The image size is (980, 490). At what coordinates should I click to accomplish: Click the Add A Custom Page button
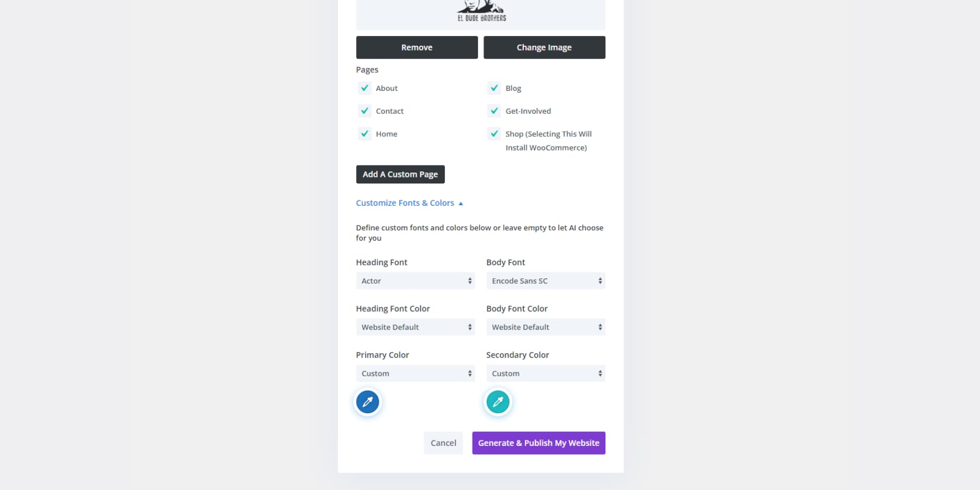(400, 174)
